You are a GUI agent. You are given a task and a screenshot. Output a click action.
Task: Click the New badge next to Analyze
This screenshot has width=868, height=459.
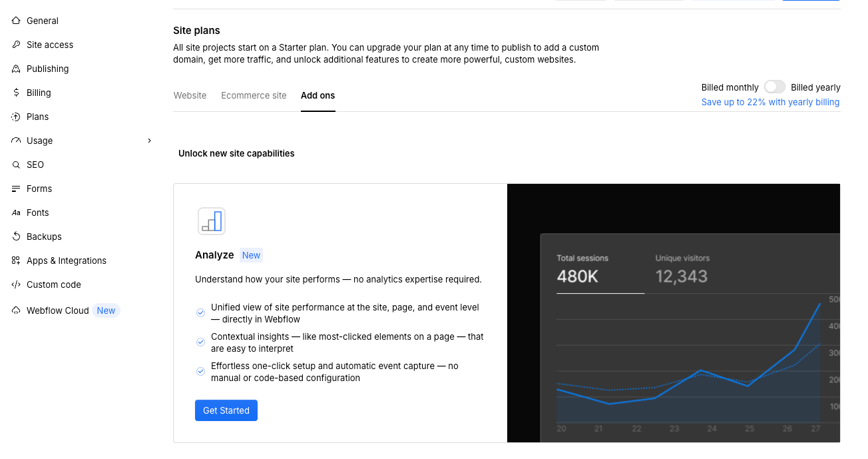pyautogui.click(x=251, y=255)
